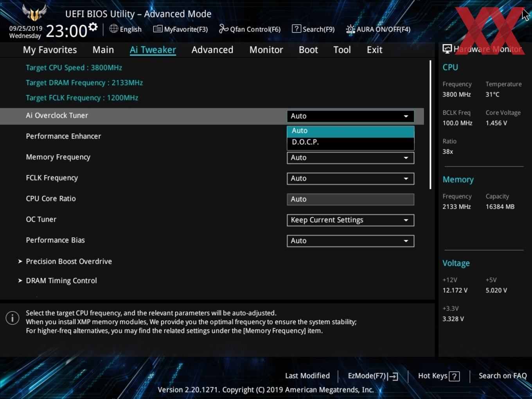Click the CPU Core Ratio input field
Image resolution: width=532 pixels, height=399 pixels.
click(x=350, y=199)
